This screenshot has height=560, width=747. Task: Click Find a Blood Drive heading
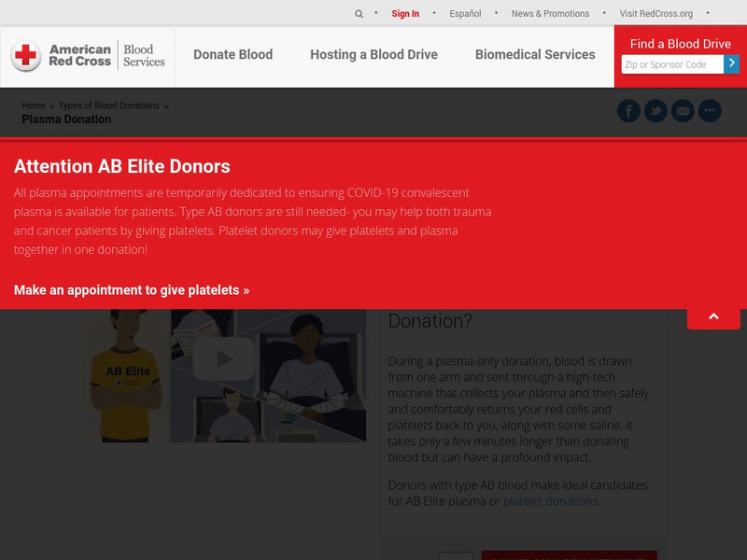[x=681, y=44]
